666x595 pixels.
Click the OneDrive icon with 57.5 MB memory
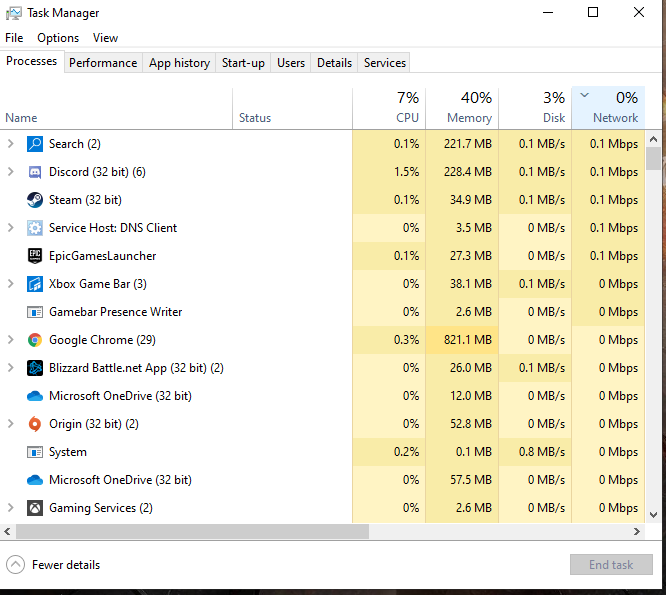[35, 480]
